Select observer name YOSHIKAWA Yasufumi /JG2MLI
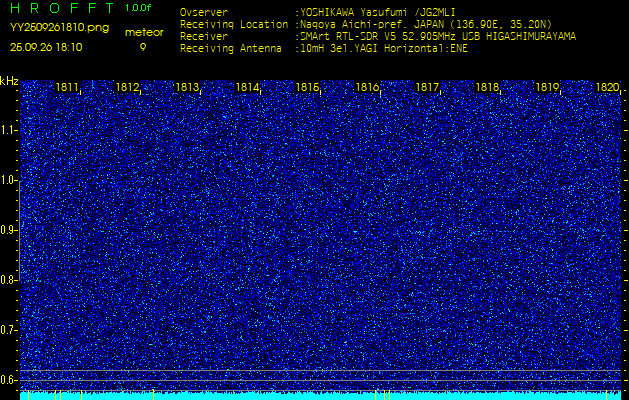629x400 pixels. pos(378,12)
